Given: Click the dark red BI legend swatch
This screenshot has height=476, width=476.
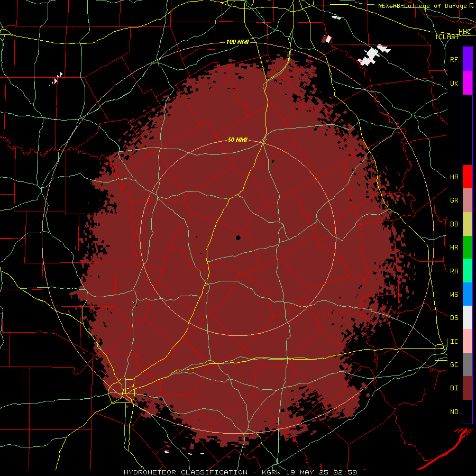Looking at the screenshot, I should [467, 388].
